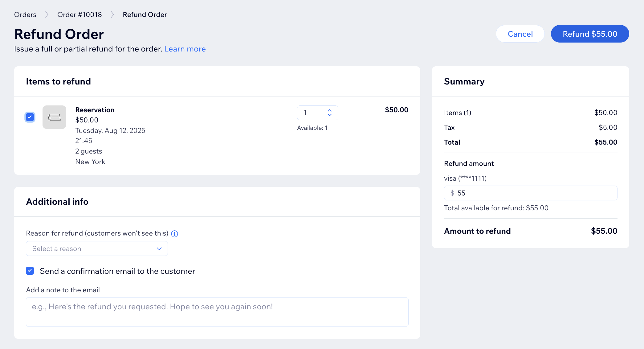This screenshot has height=349, width=644.
Task: Increase quantity with the stepper up arrow
Action: tap(330, 110)
